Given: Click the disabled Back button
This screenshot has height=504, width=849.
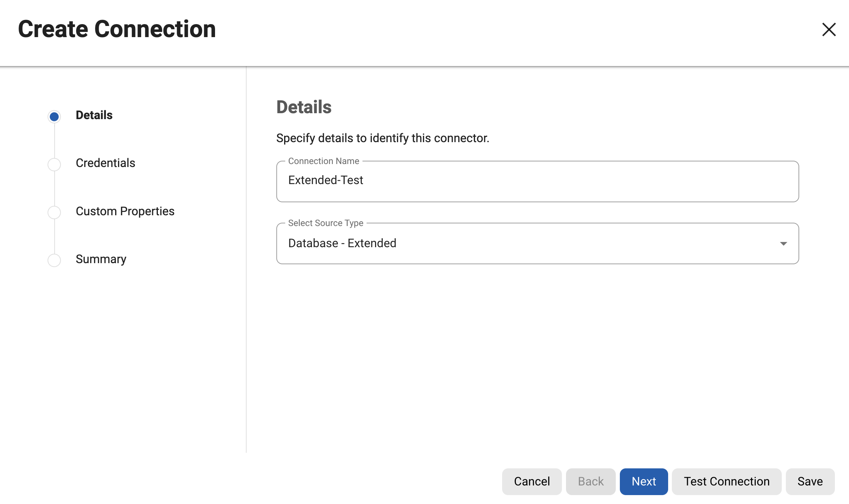Looking at the screenshot, I should point(591,481).
